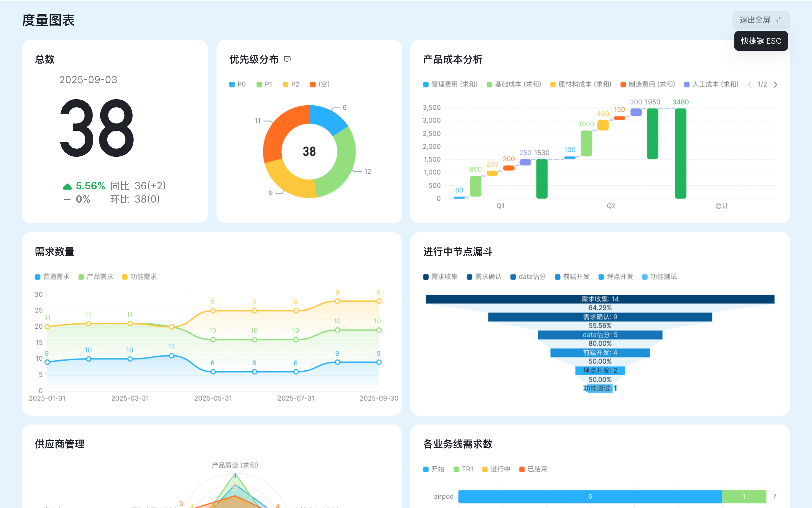The height and width of the screenshot is (508, 812).
Task: Click the funnel bar 埋点开发: 2
Action: tap(600, 371)
